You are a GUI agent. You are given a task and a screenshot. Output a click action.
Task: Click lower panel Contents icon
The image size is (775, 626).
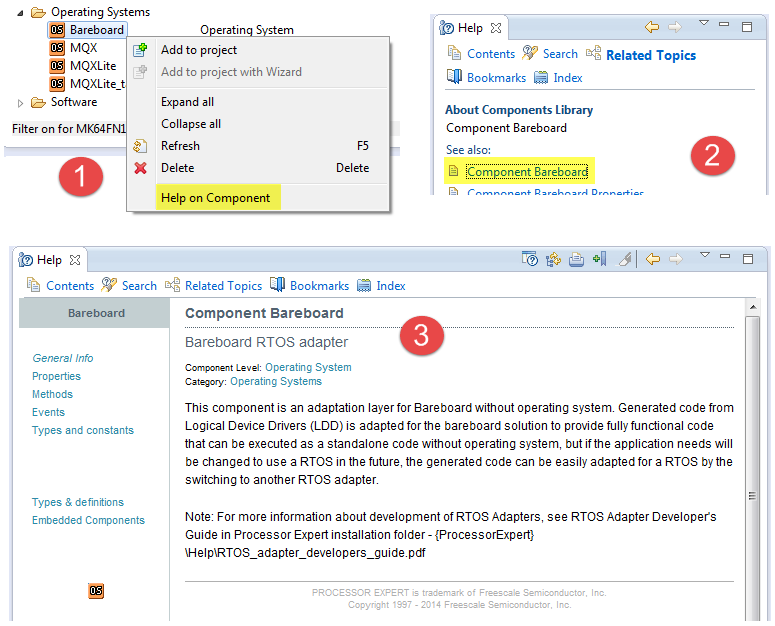33,285
